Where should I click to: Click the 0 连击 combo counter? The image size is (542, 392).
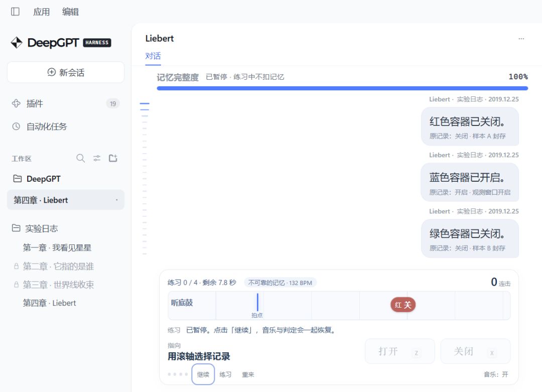(x=500, y=283)
